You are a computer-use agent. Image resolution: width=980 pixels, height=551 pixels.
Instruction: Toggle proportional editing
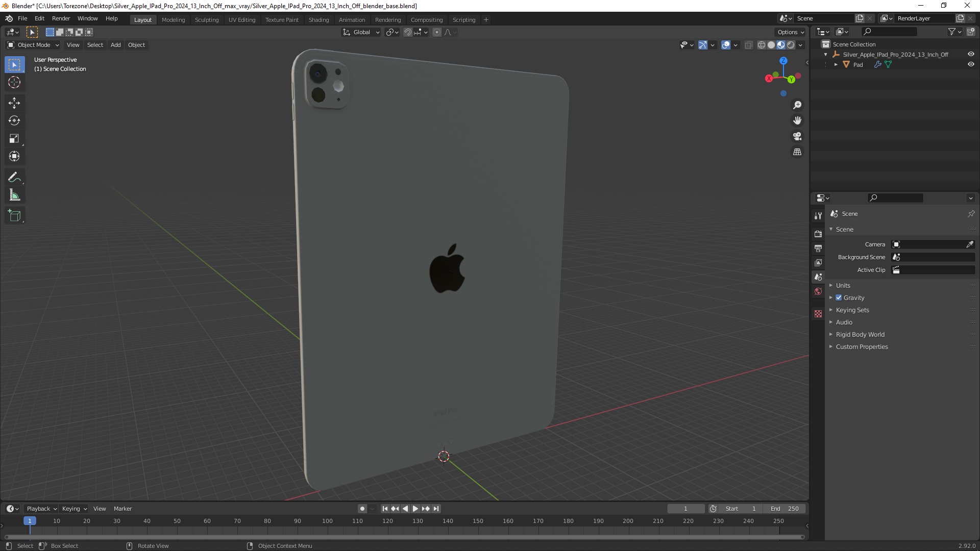(x=437, y=32)
